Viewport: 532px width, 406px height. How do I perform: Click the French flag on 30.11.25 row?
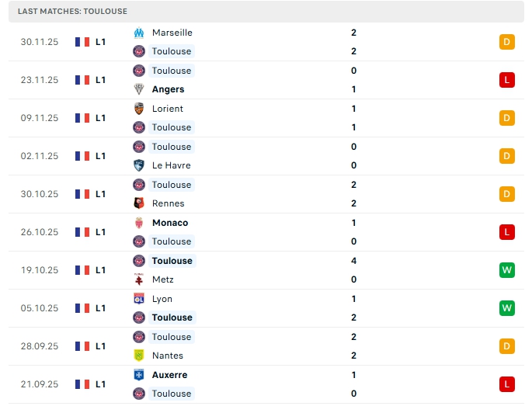[x=82, y=42]
